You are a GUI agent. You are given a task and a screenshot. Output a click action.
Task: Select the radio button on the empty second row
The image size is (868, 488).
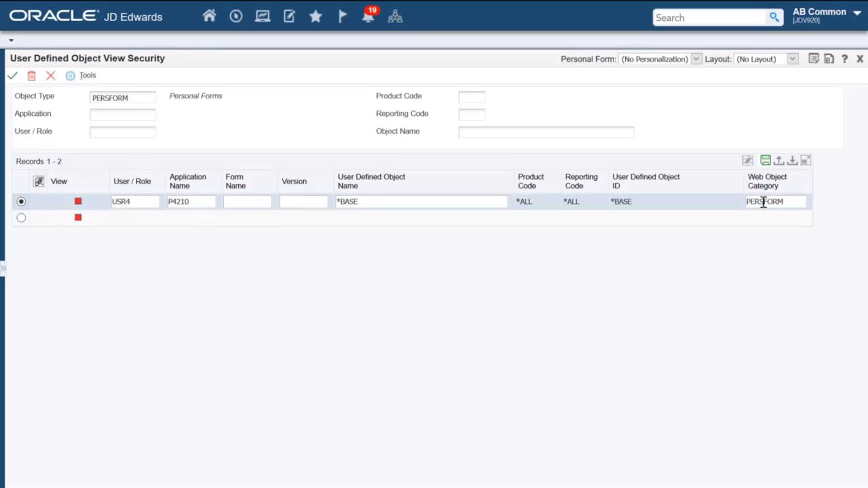click(x=21, y=217)
